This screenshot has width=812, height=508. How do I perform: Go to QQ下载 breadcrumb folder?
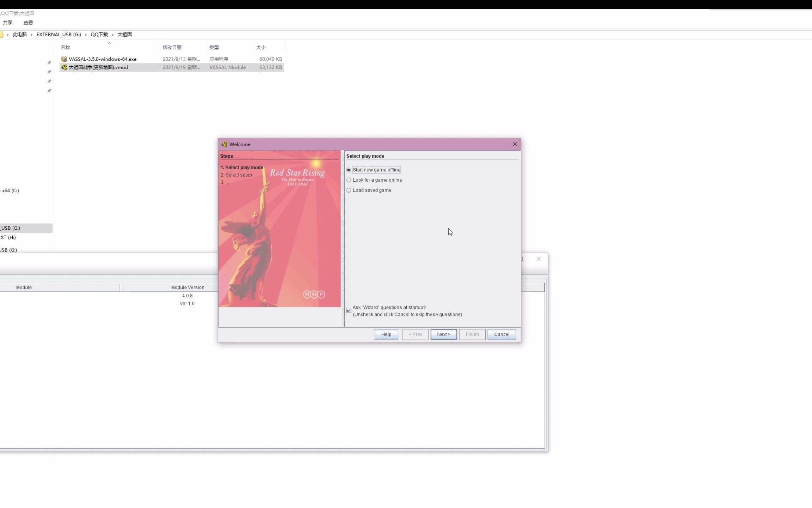99,35
